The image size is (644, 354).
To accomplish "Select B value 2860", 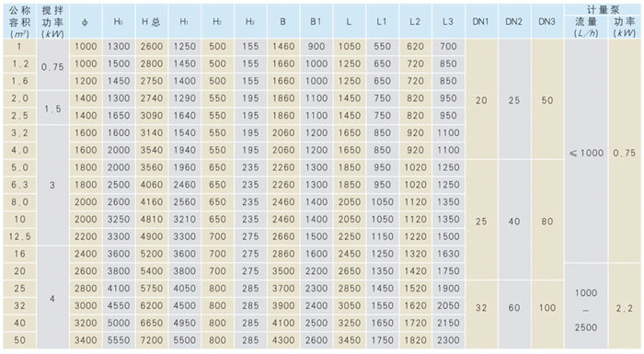I will click(x=283, y=254).
